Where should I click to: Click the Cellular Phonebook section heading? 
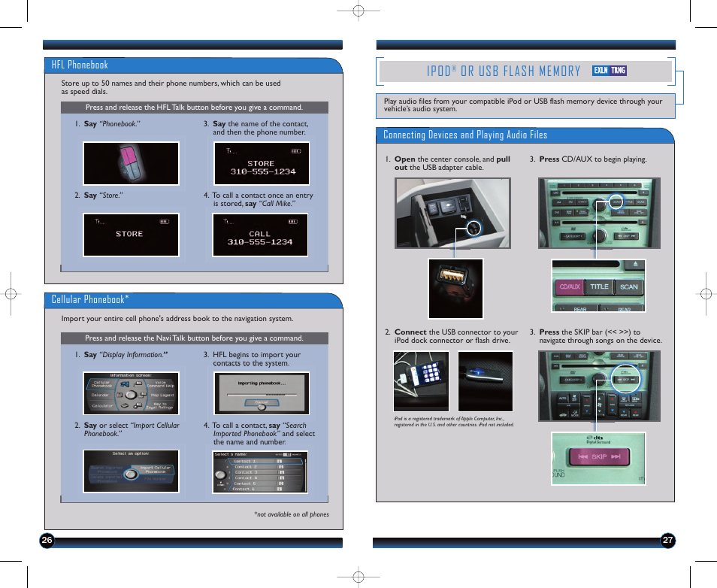[89, 300]
